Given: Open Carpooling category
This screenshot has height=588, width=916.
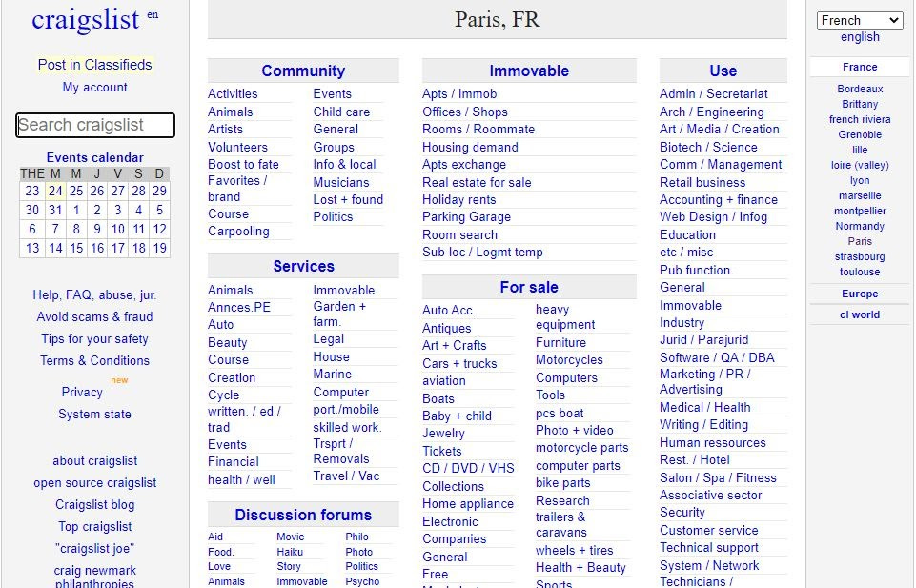Looking at the screenshot, I should [x=238, y=232].
